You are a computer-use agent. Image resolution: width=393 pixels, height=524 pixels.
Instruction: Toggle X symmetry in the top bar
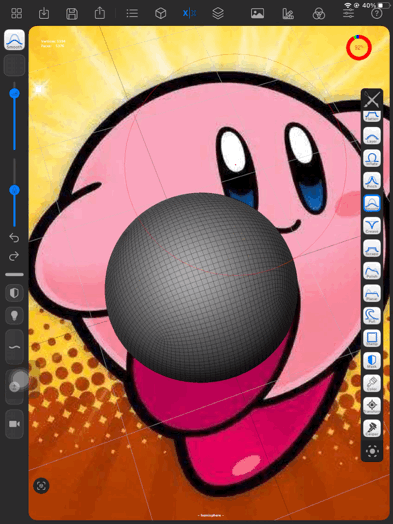189,13
